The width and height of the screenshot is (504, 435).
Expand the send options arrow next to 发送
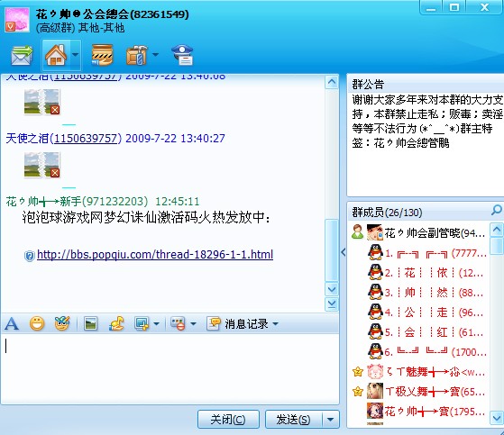coord(330,420)
